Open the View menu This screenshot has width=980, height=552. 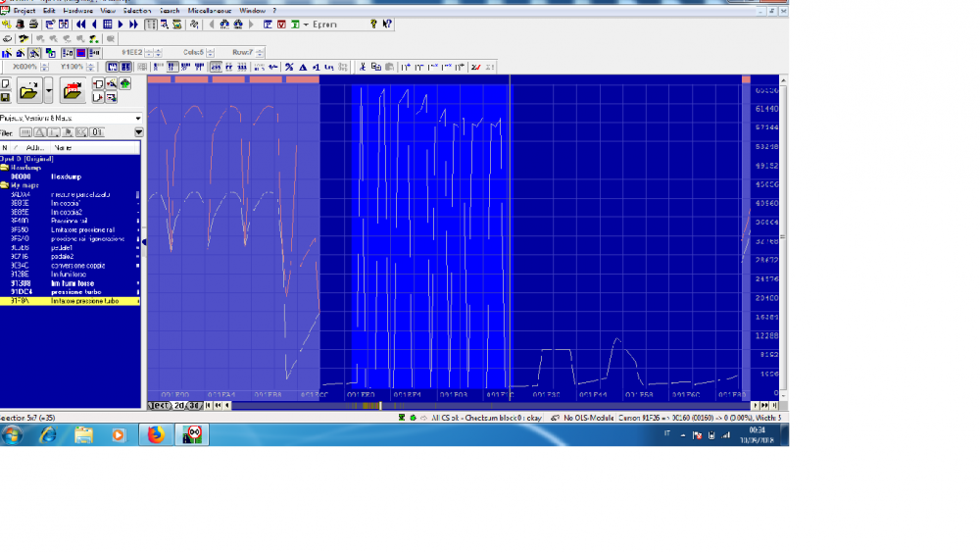[x=108, y=11]
